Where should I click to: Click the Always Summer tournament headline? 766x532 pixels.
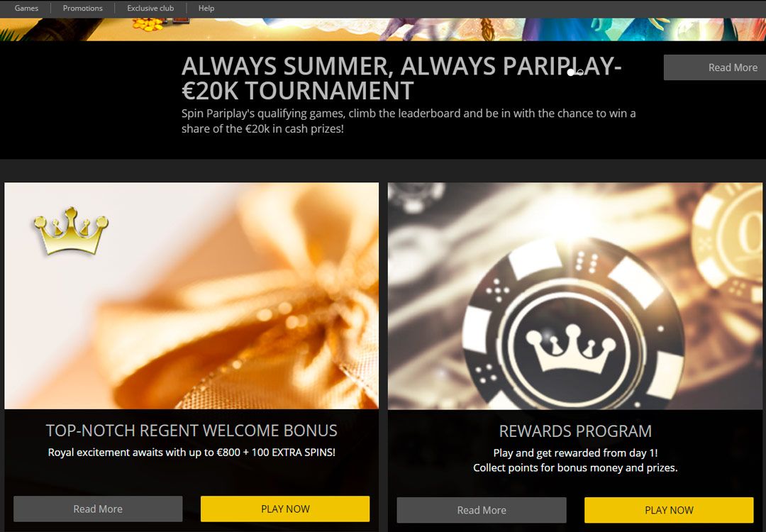pyautogui.click(x=401, y=78)
